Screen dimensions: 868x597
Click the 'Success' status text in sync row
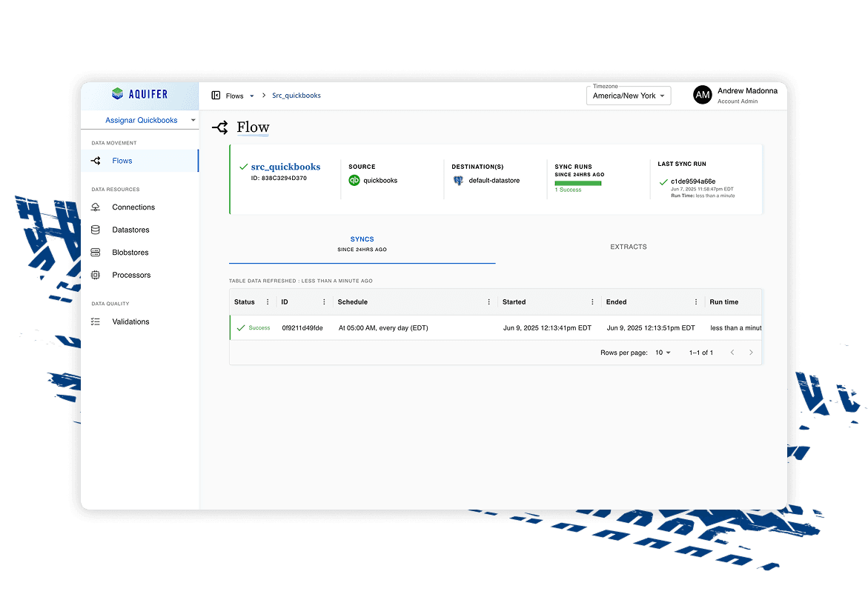tap(259, 327)
